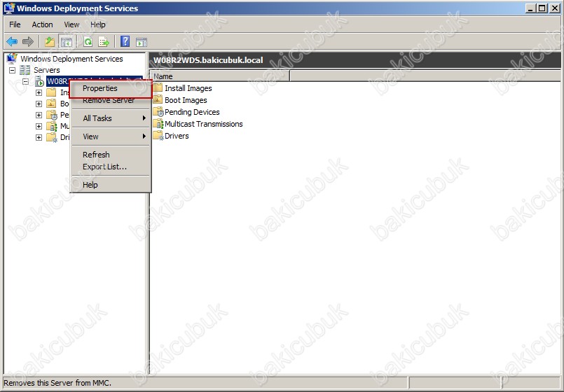564x392 pixels.
Task: Click the W08R2WDS server icon in tree
Action: [39, 81]
